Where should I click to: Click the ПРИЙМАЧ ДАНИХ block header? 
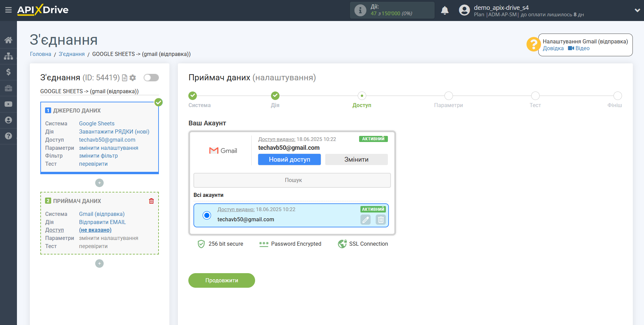[x=77, y=201]
